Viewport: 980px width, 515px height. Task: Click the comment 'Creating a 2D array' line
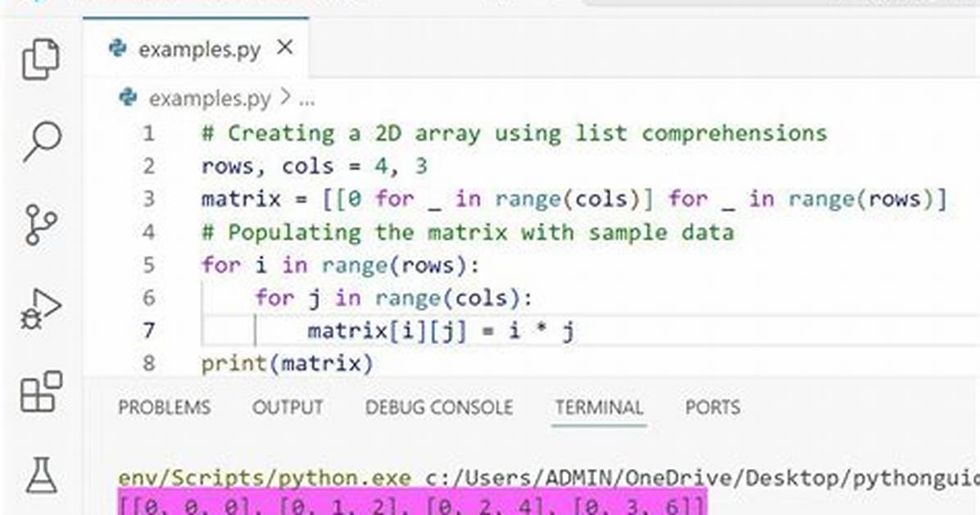tap(514, 134)
